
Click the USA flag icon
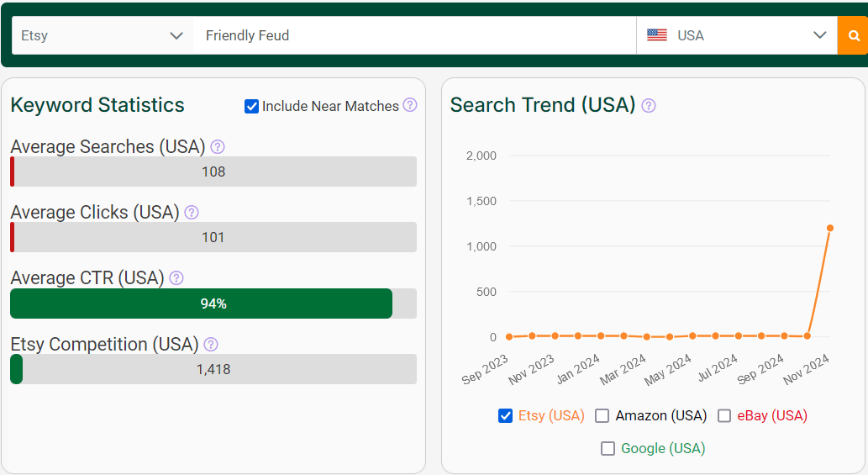point(656,34)
